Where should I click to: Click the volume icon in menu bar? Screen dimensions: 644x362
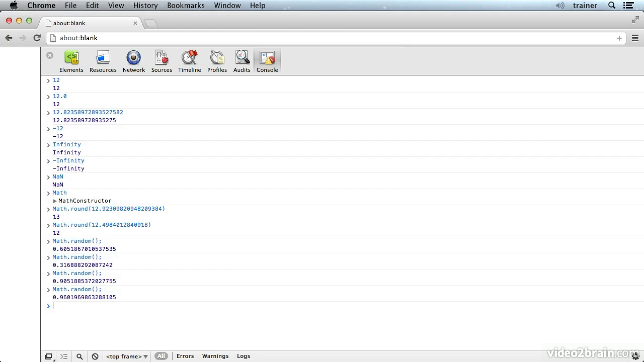560,6
